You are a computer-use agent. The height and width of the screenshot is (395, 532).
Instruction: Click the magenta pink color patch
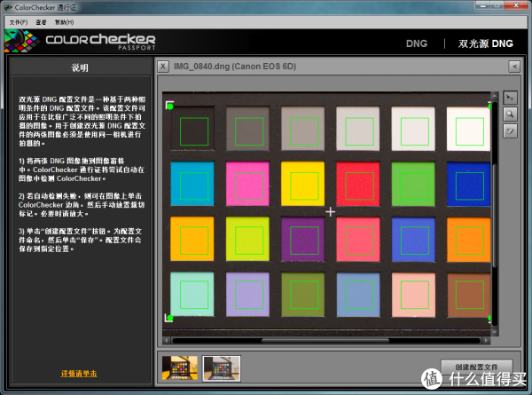pyautogui.click(x=247, y=184)
